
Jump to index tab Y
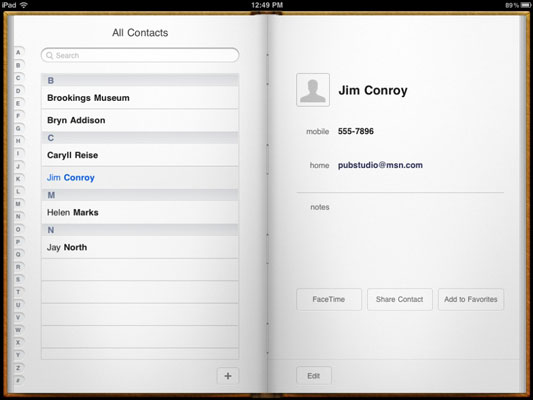pos(18,355)
